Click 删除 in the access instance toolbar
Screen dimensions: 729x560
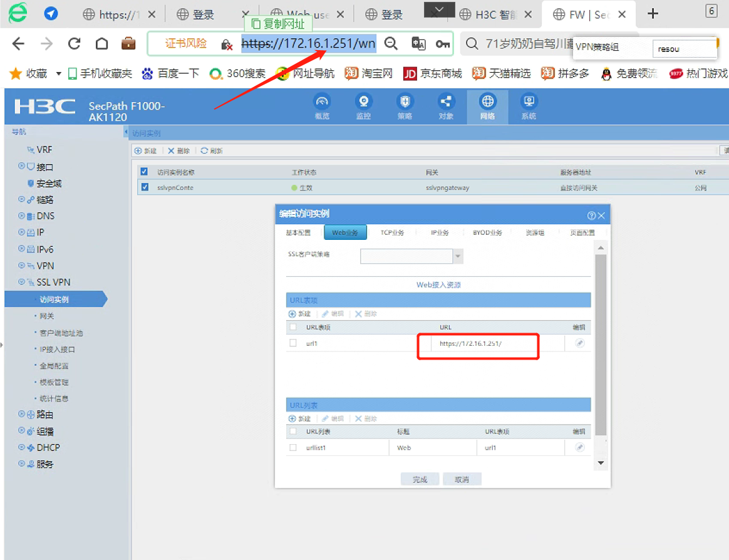[179, 151]
